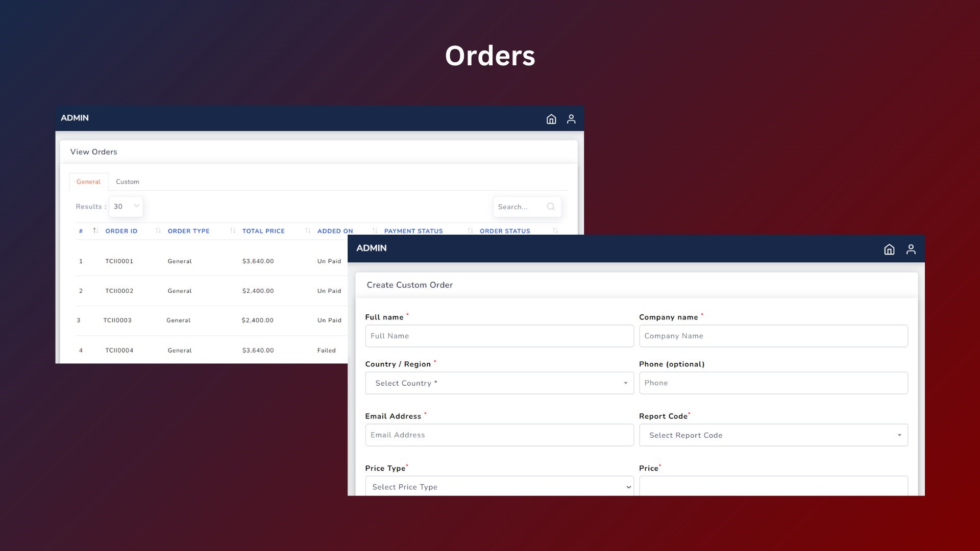Screen dimensions: 980x551
Task: Click the Full Name input field
Action: [x=499, y=336]
